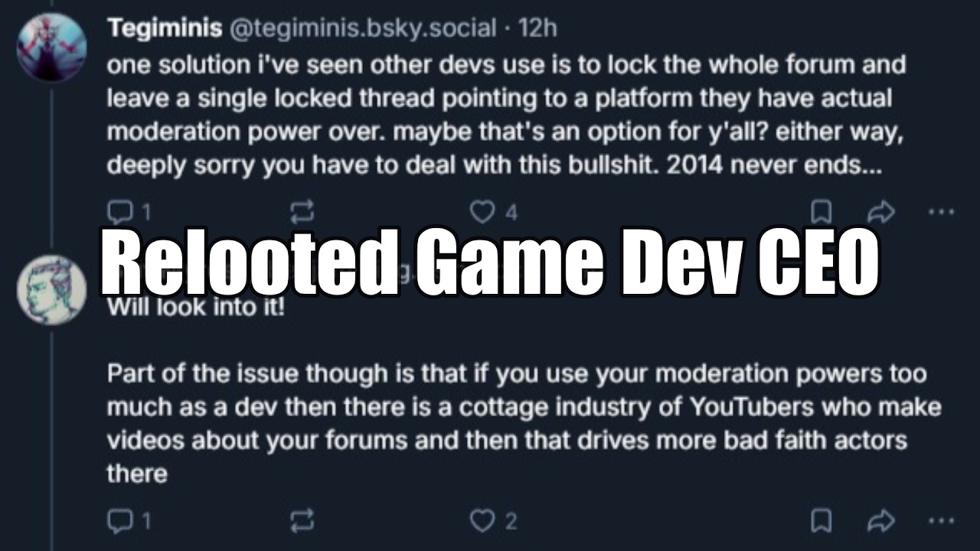This screenshot has height=551, width=980.
Task: Open Tegiminis's profile avatar
Action: tap(51, 47)
